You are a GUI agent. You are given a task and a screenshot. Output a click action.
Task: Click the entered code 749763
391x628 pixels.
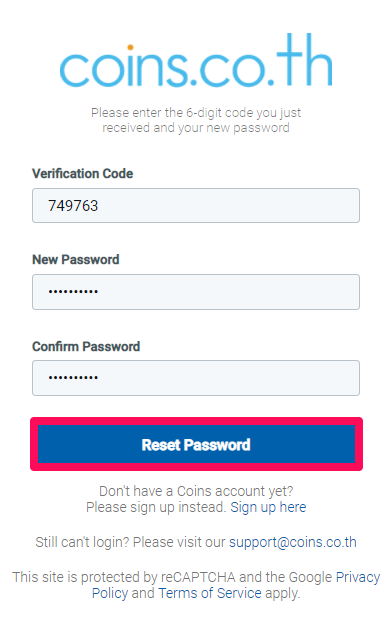tap(73, 206)
